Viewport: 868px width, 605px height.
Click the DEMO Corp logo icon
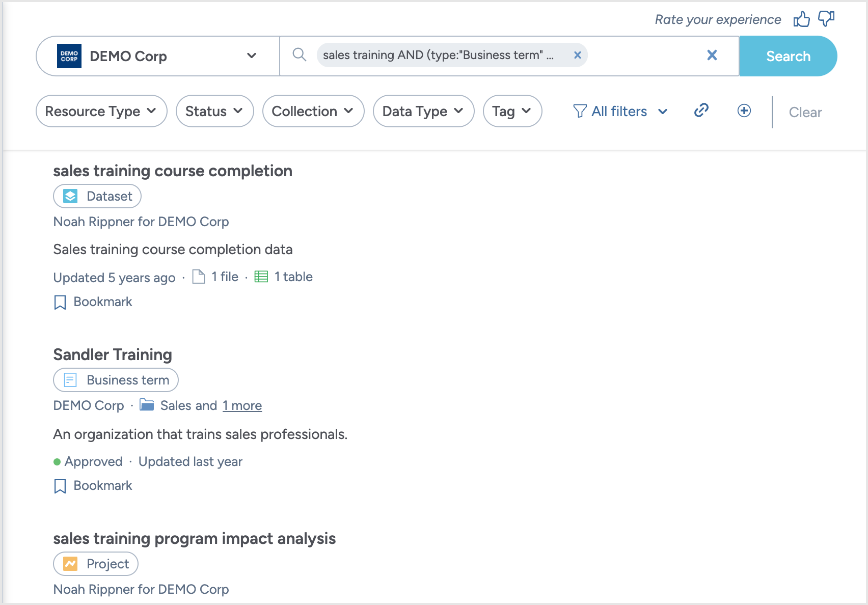tap(69, 56)
